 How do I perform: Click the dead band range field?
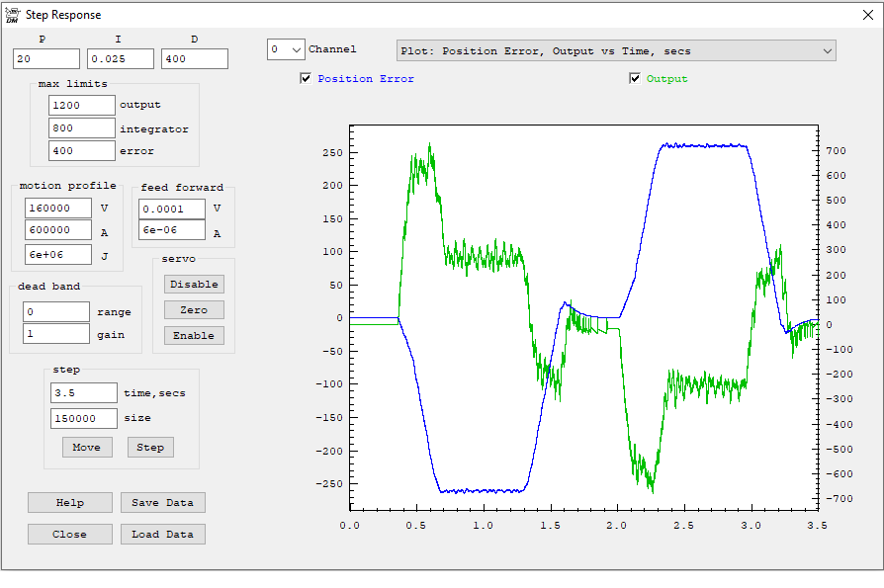56,312
